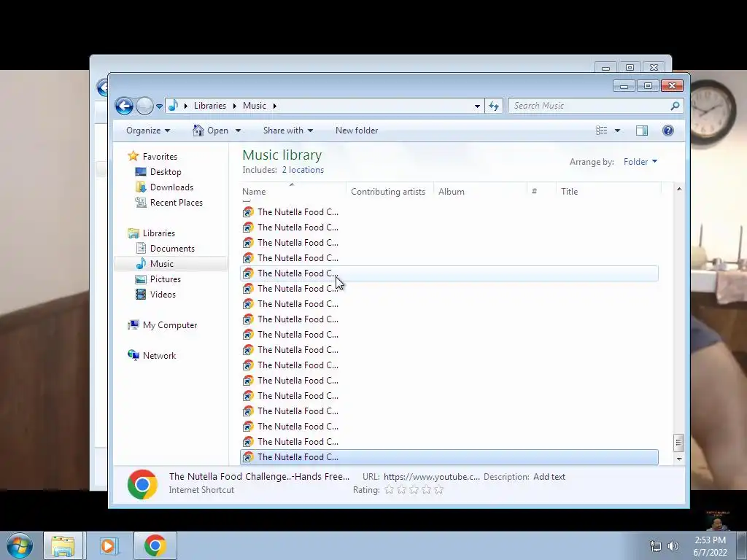The image size is (747, 560).
Task: Set rating to five stars
Action: (x=438, y=489)
